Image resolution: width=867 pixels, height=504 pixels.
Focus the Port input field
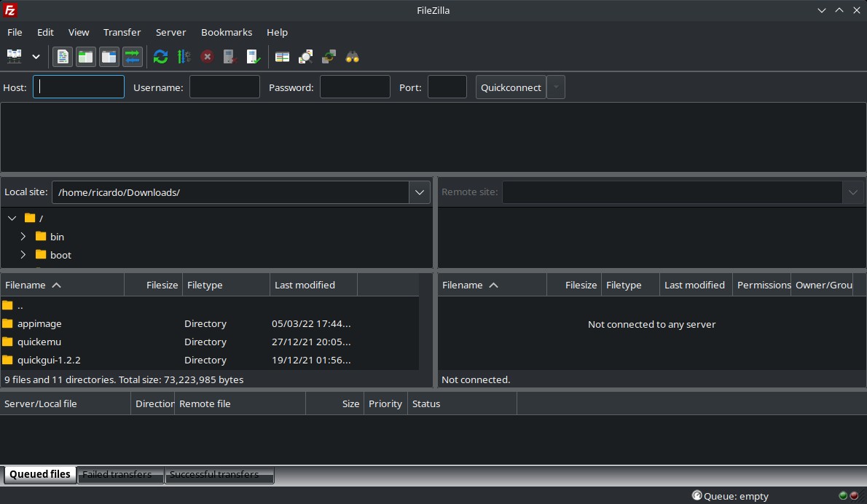(447, 87)
